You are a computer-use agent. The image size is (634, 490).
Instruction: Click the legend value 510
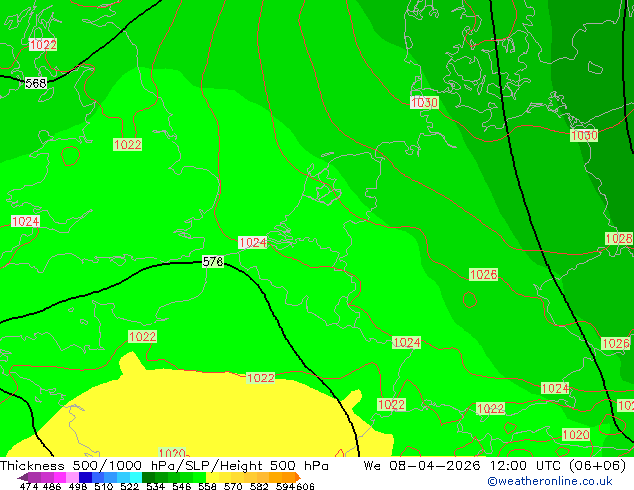tap(104, 486)
